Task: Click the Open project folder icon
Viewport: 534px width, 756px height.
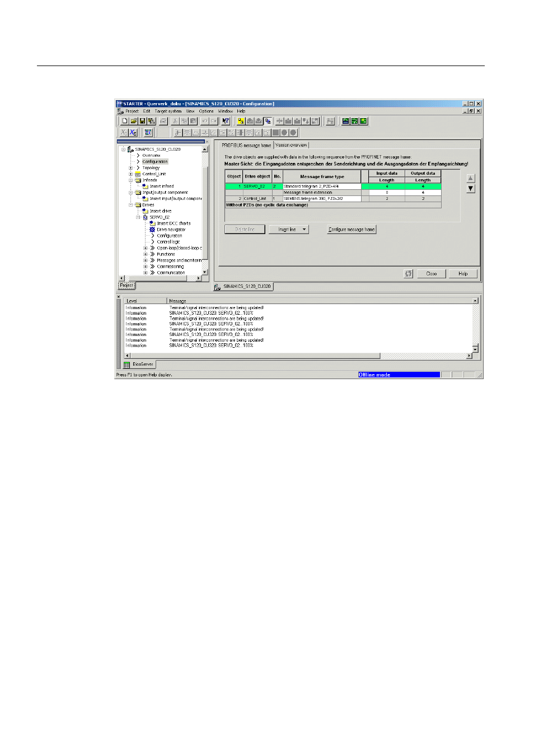Action: click(x=134, y=121)
